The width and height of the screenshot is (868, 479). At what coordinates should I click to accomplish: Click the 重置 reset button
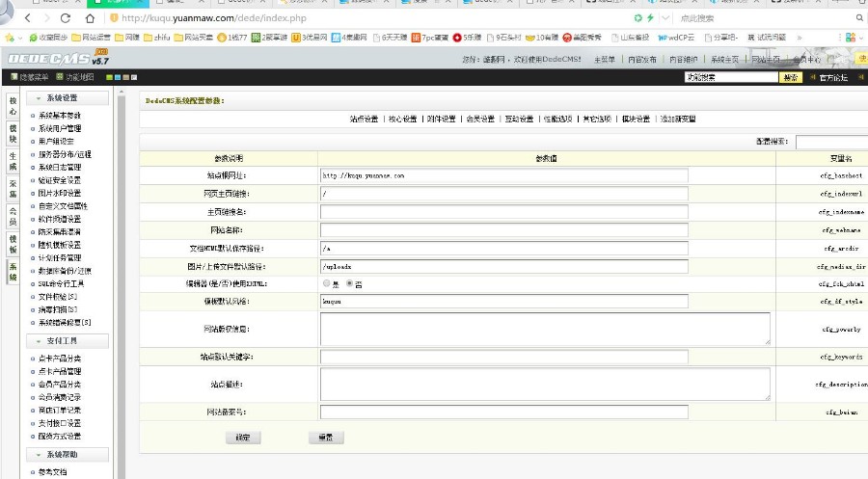point(326,437)
